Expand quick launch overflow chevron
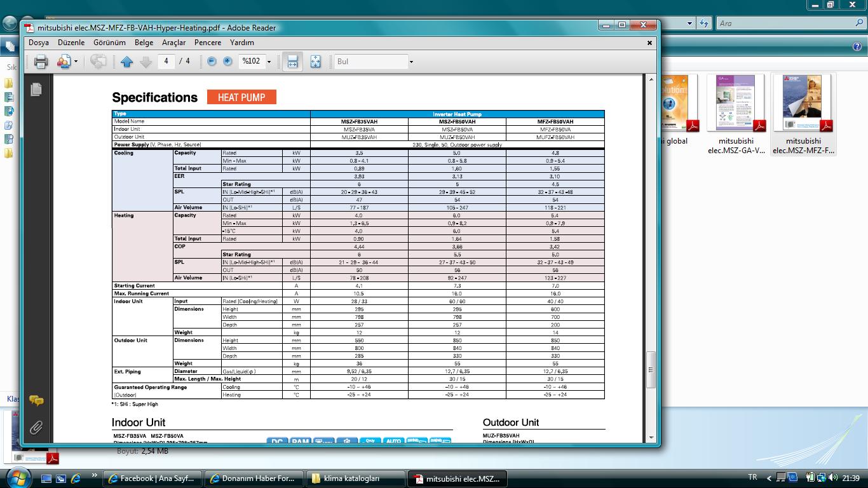 (95, 475)
